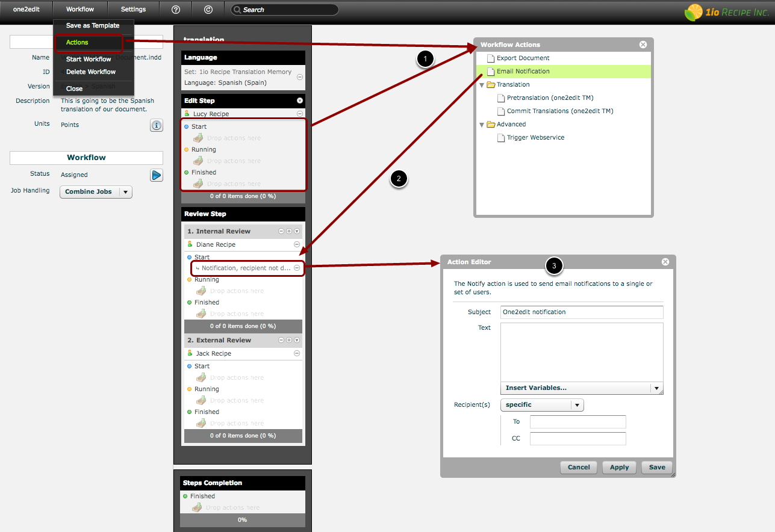Click Save in the Action Editor
Viewport: 775px width, 532px height.
657,467
